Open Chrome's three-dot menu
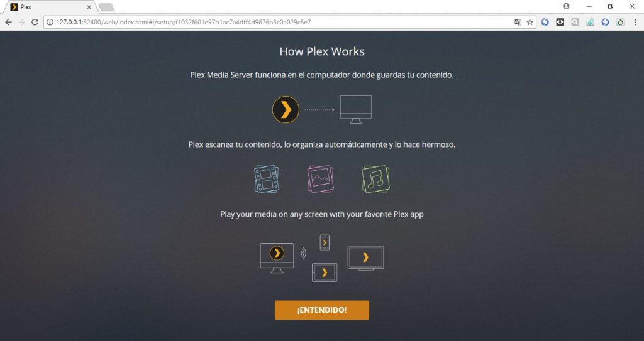This screenshot has width=644, height=341. coord(635,22)
